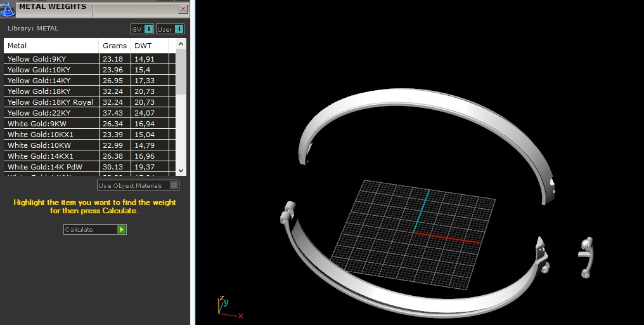Image resolution: width=644 pixels, height=325 pixels.
Task: Click the Metal column header
Action: (x=51, y=46)
